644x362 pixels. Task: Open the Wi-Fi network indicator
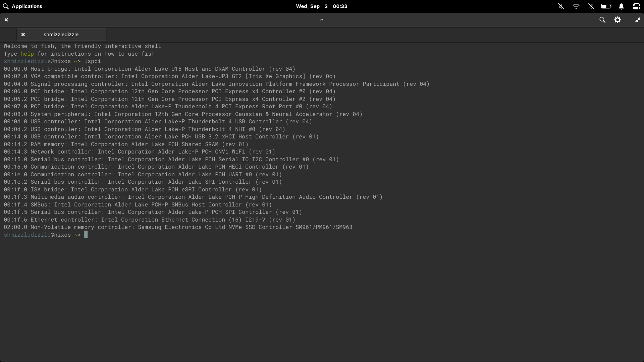coord(576,6)
